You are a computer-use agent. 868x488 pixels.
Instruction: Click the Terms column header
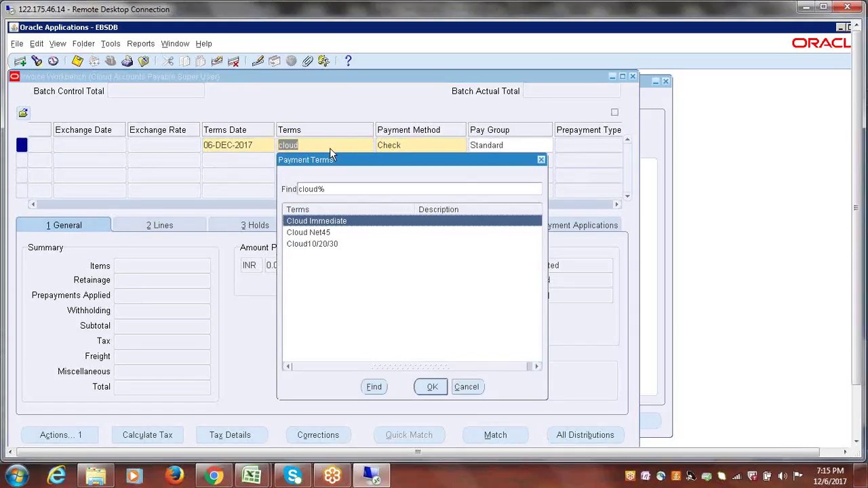324,130
